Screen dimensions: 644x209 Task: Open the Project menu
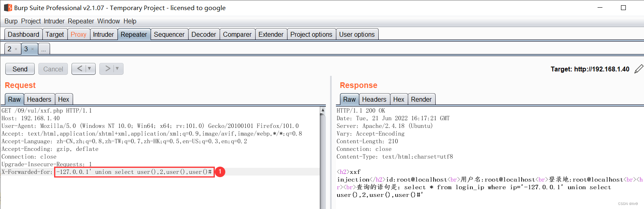(x=31, y=21)
